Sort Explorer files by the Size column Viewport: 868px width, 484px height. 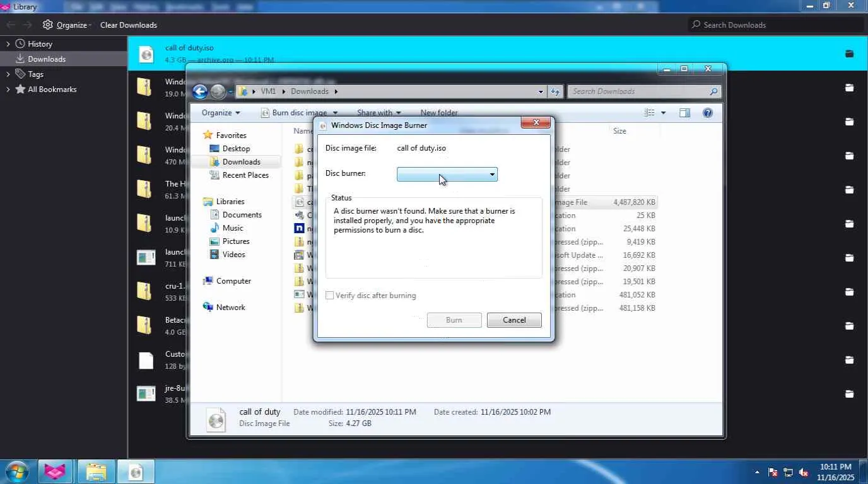[x=619, y=131]
